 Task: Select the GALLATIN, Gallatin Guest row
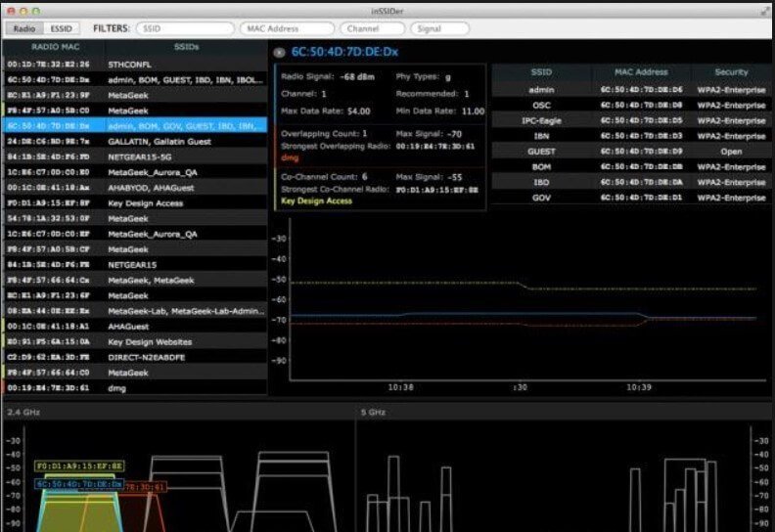[x=135, y=142]
